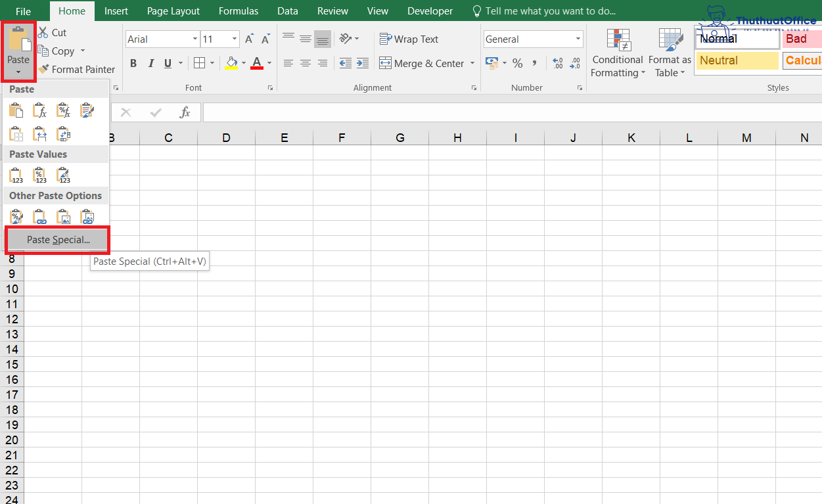Select Paste Formulas from the paste menu
Screen dimensions: 822x504
[39, 110]
